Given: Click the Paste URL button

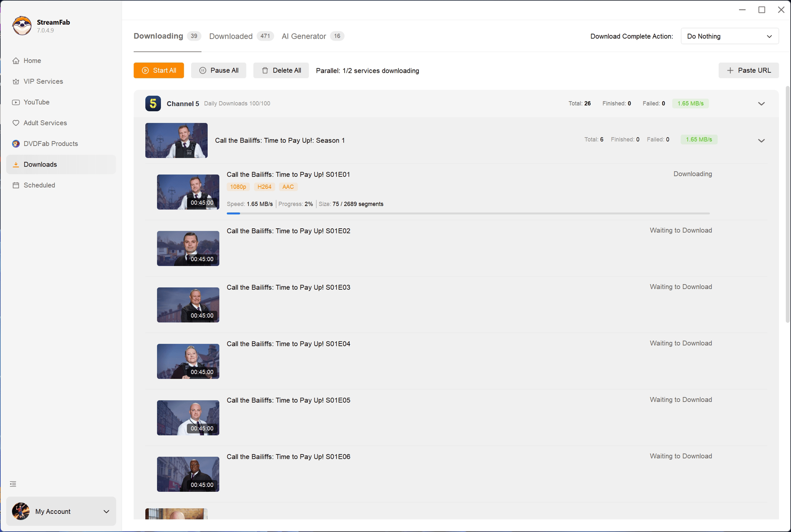Looking at the screenshot, I should click(748, 71).
